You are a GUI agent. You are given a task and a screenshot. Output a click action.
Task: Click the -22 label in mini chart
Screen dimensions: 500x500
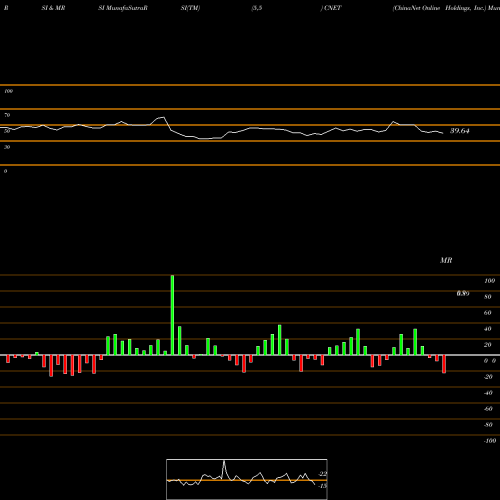(322, 474)
